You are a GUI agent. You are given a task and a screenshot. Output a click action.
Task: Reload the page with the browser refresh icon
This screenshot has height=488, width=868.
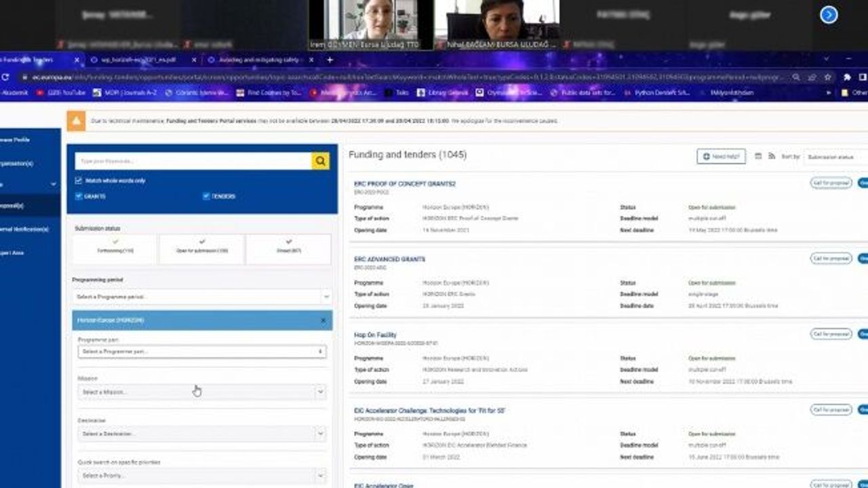pos(5,77)
